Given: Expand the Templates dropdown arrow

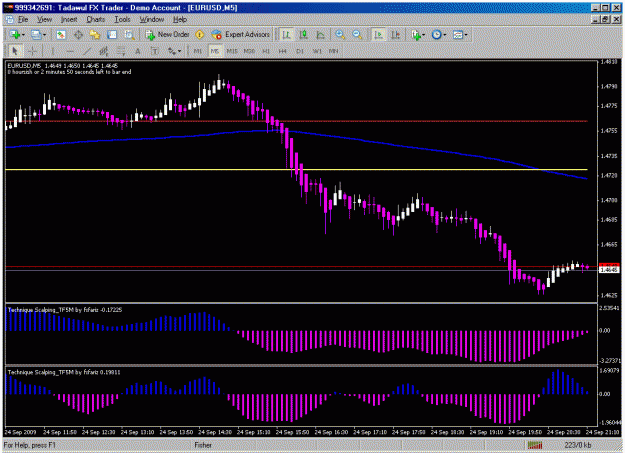Looking at the screenshot, I should coord(466,35).
